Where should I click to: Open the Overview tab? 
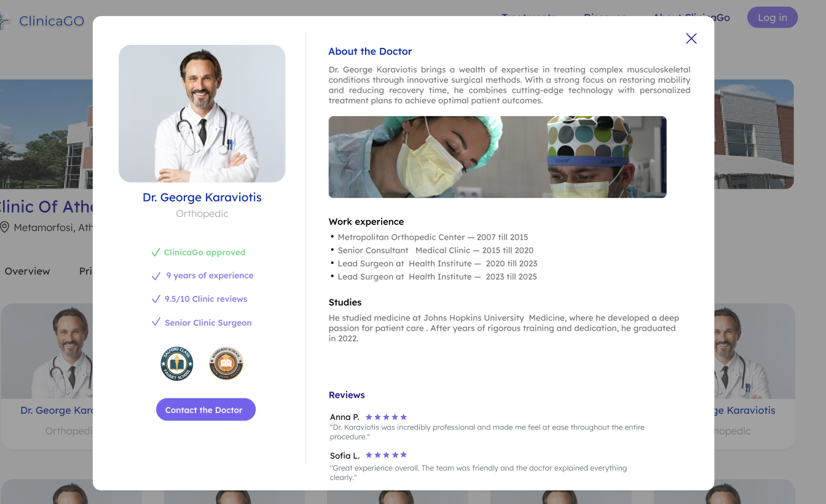[28, 271]
